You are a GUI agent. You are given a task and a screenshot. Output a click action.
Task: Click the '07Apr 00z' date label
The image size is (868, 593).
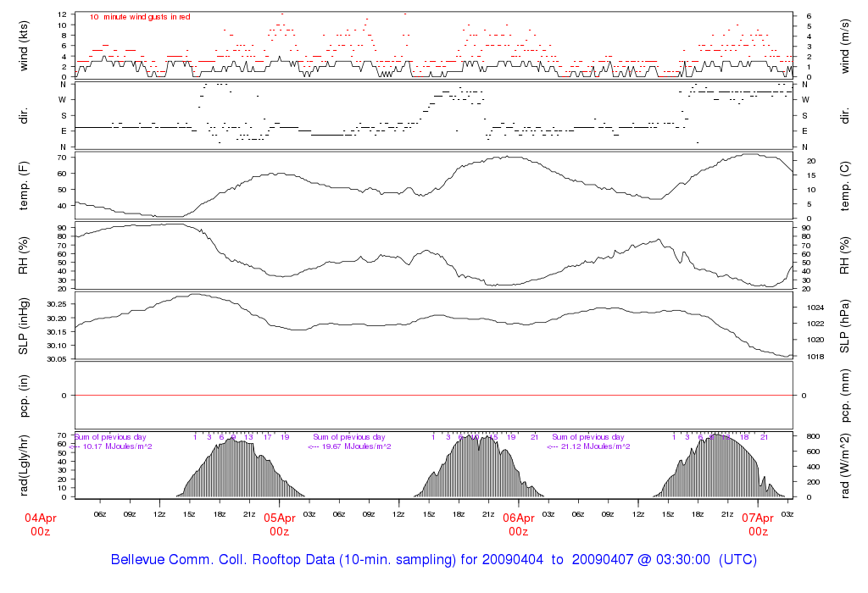pos(758,524)
